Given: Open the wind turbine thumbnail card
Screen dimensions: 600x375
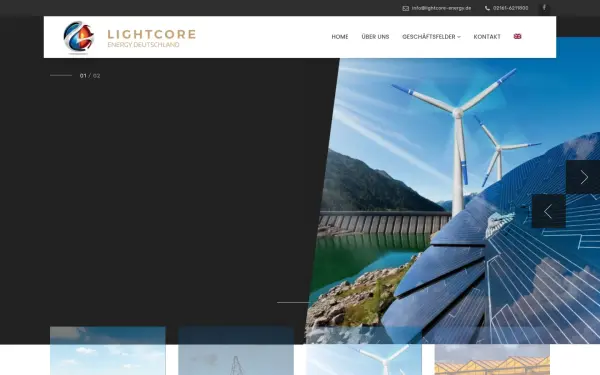Looking at the screenshot, I should 364,351.
